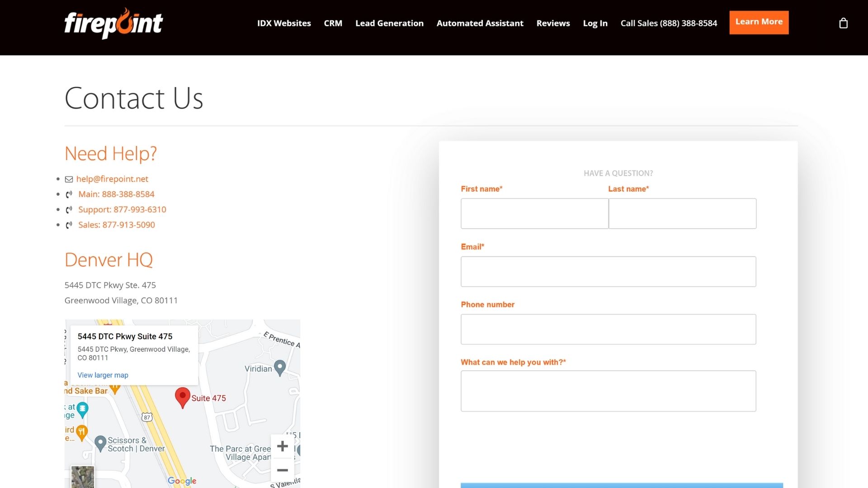Click the First name input field
This screenshot has width=868, height=488.
535,213
